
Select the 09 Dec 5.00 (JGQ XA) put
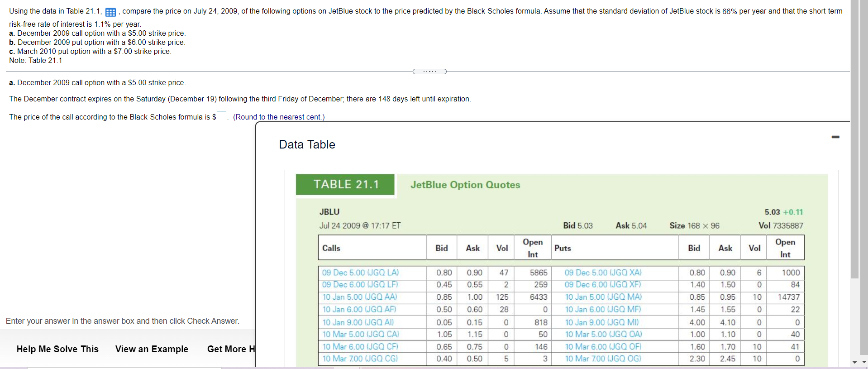[x=603, y=273]
